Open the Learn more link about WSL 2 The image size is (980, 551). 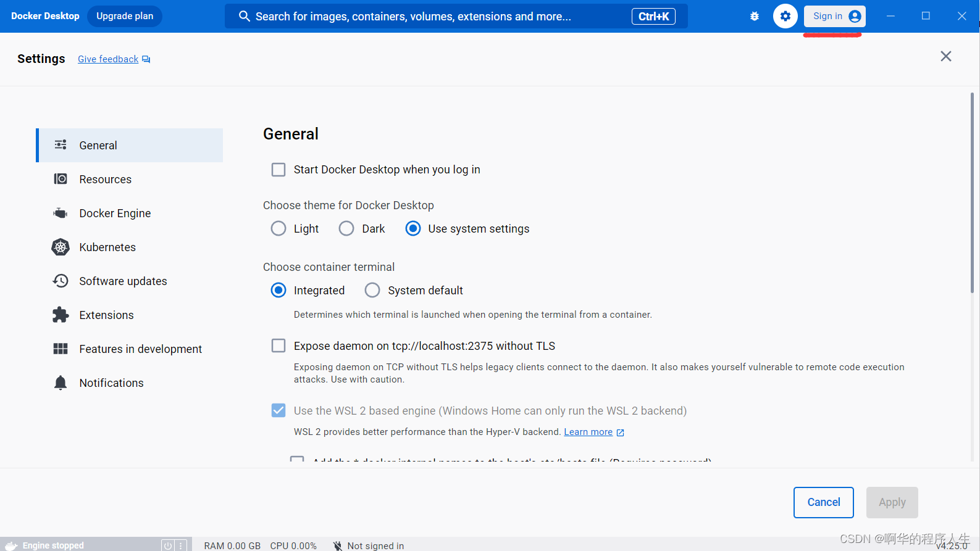click(588, 432)
